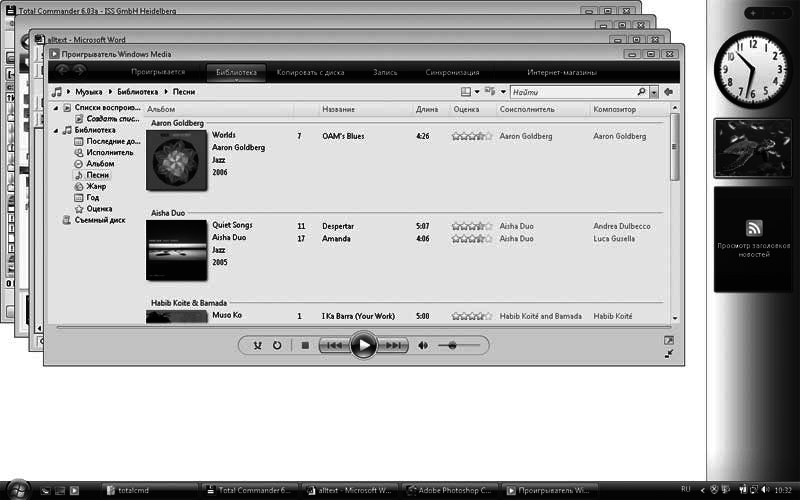Screen dimensions: 800x500
Task: Mute the player volume speaker icon
Action: pyautogui.click(x=423, y=345)
